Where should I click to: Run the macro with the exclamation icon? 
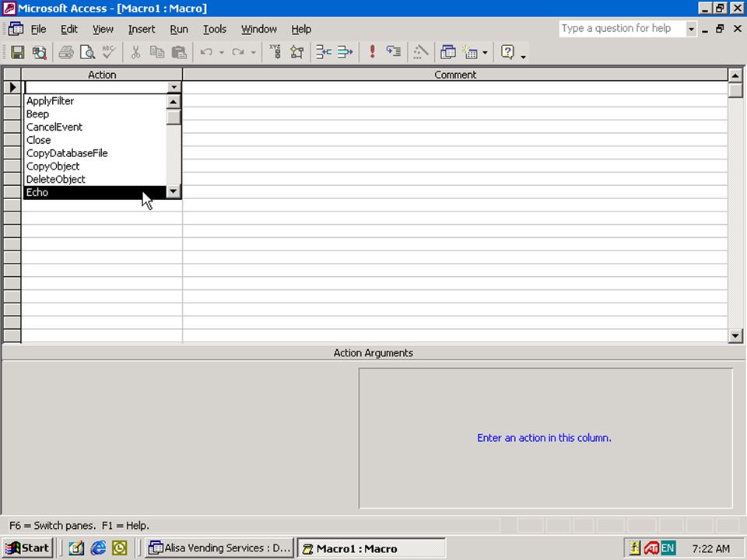coord(373,52)
